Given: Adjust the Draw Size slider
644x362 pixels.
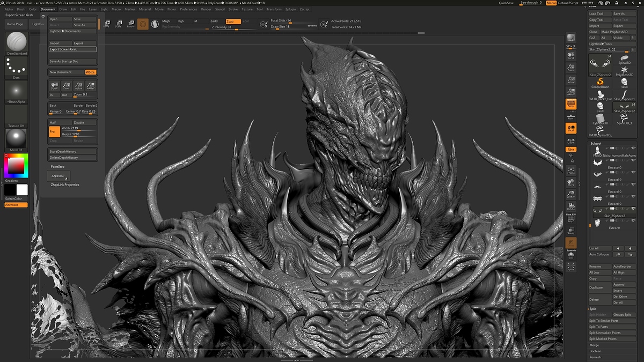Looking at the screenshot, I should [294, 26].
